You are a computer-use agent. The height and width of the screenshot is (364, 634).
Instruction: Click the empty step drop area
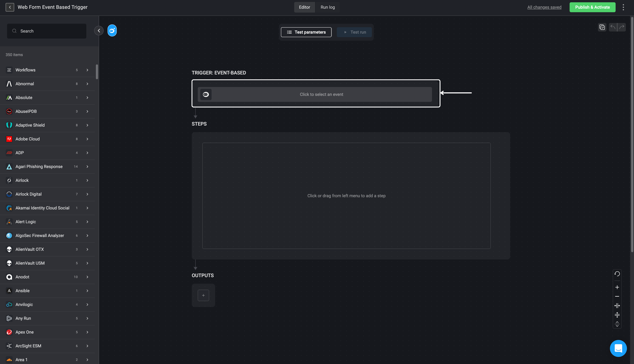click(346, 196)
